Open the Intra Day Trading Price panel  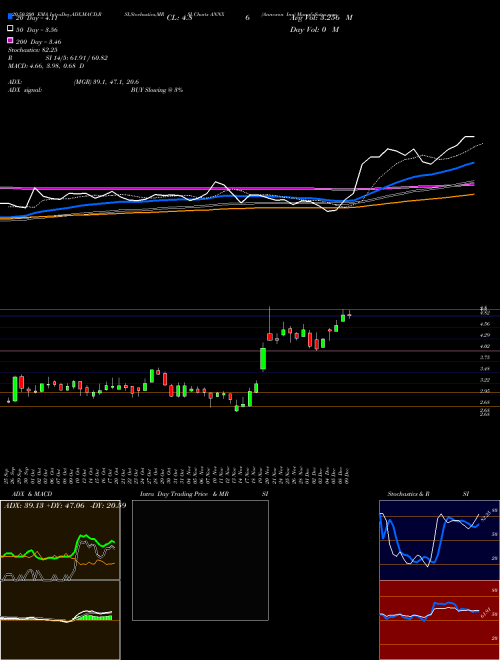click(200, 560)
